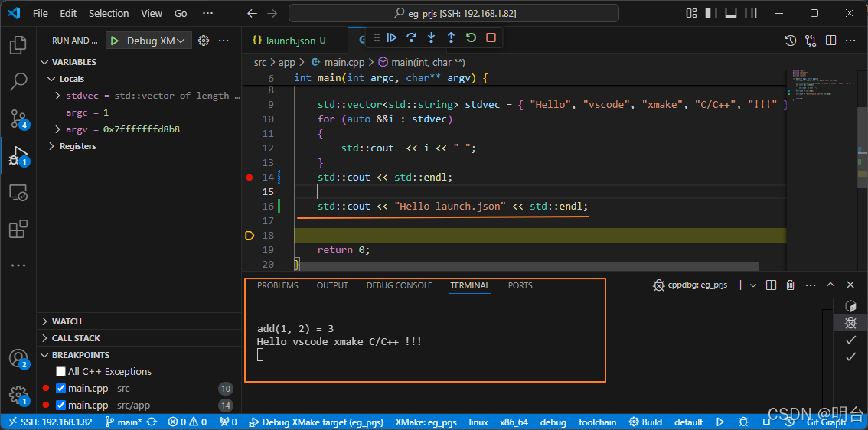The image size is (868, 430).
Task: Open Extensions view in activity bar
Action: (x=18, y=229)
